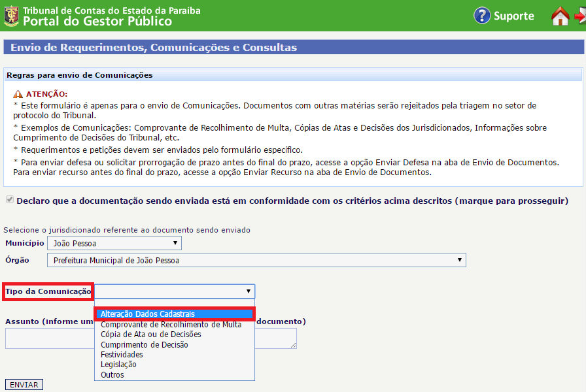586x392 pixels.
Task: Choose the Legislação option
Action: point(118,365)
